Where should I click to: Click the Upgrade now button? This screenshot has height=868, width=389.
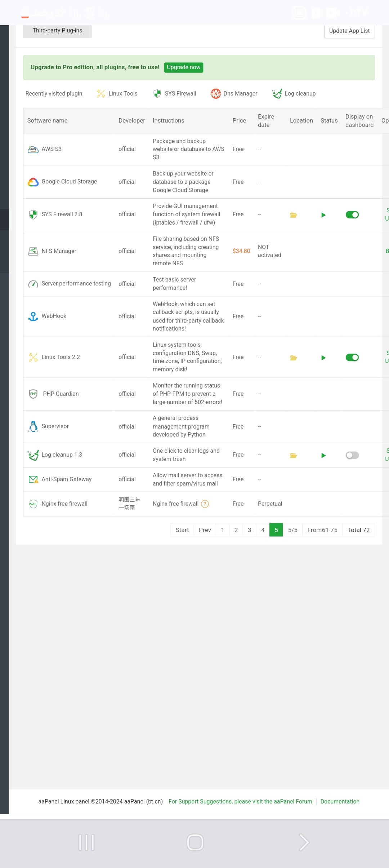(183, 67)
